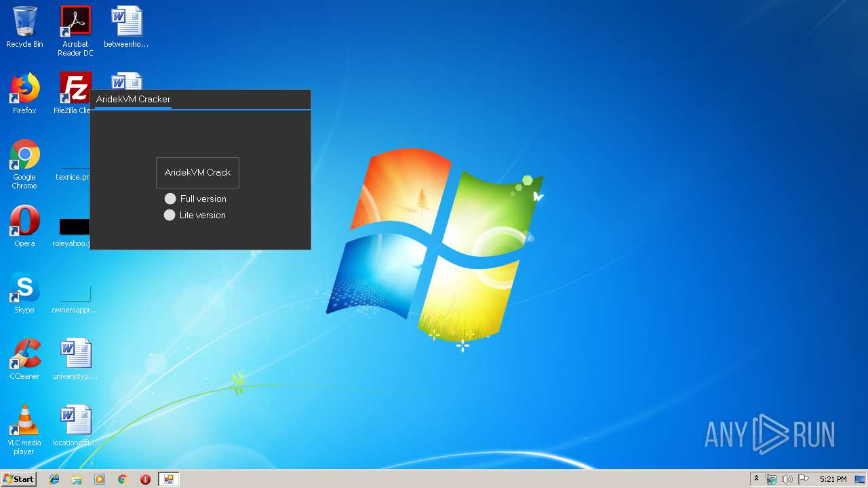Open the VLC media player shortcut
Image resolution: width=868 pixels, height=488 pixels.
(x=24, y=430)
